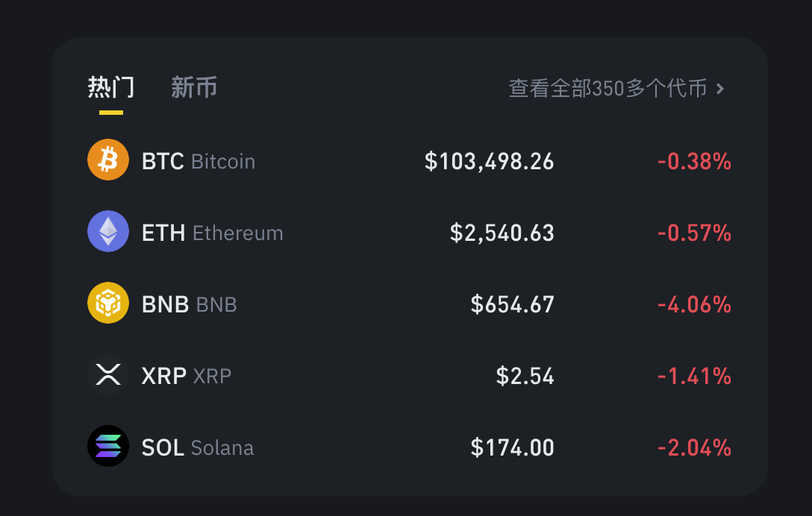The width and height of the screenshot is (812, 516).
Task: Select the ETH Ethereum name text
Action: [x=212, y=233]
